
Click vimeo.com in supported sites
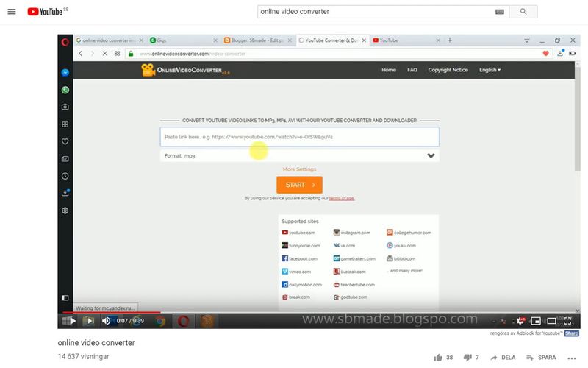[296, 272]
